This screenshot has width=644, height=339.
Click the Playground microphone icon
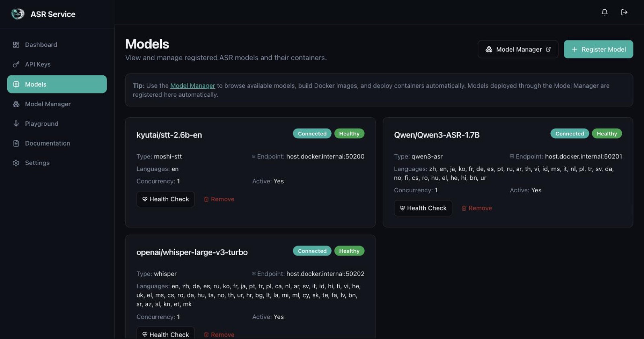click(16, 124)
